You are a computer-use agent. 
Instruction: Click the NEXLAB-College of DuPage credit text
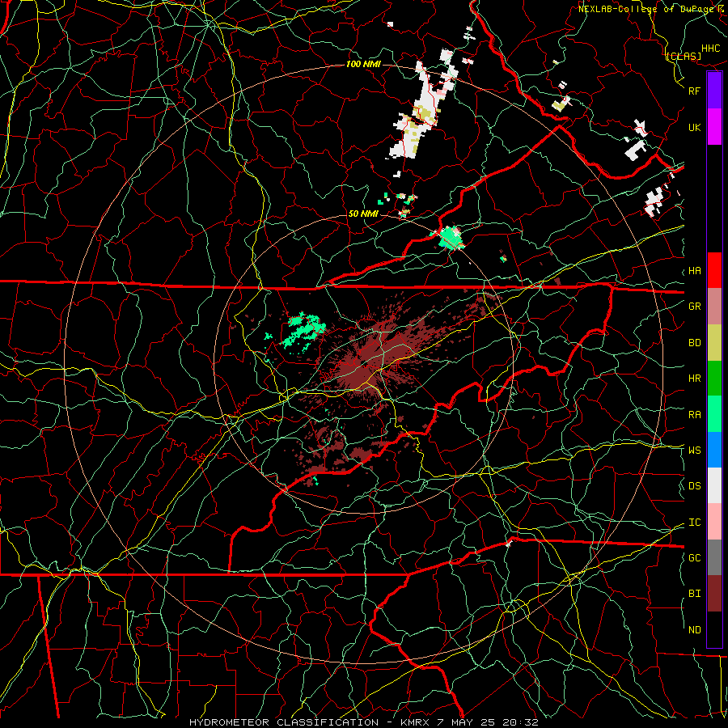tap(650, 9)
